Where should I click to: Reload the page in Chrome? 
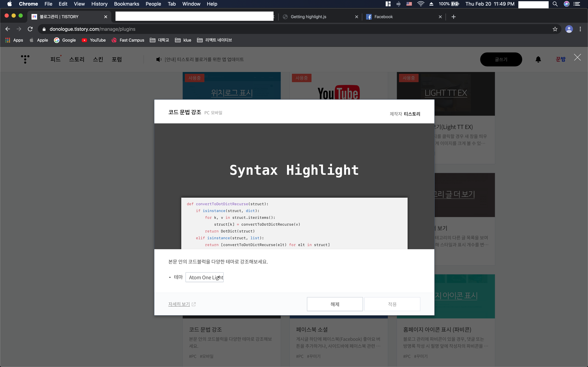coord(30,29)
